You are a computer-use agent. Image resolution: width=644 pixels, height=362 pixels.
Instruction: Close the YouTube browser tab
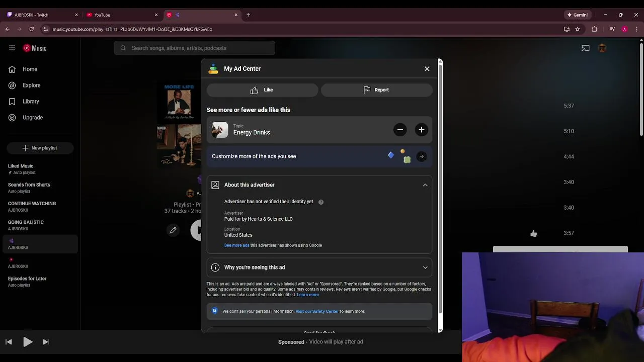point(156,15)
